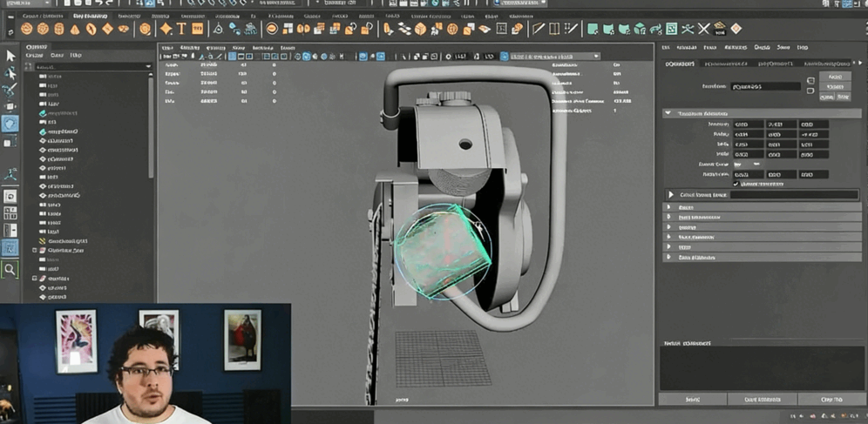The width and height of the screenshot is (868, 424).
Task: Click the Load Attributes button
Action: coord(763,399)
